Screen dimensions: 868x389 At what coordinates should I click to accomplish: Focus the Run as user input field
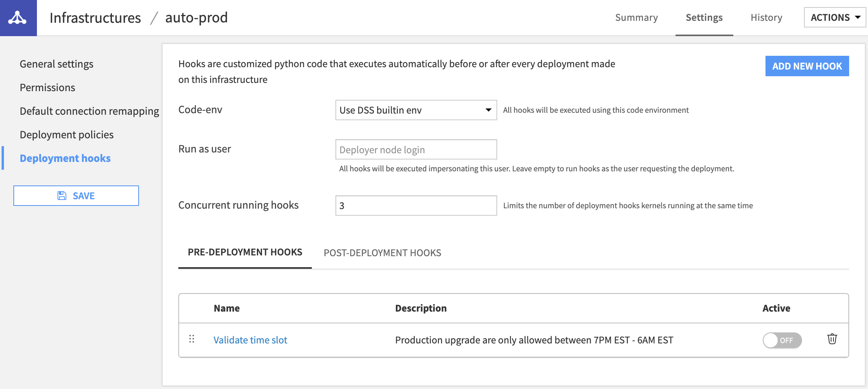click(x=416, y=149)
